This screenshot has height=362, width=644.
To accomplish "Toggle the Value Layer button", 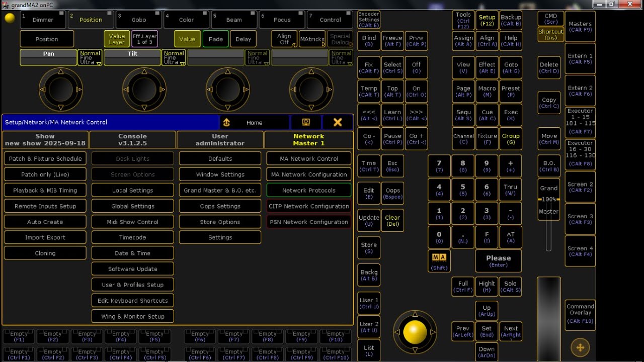I will click(117, 39).
